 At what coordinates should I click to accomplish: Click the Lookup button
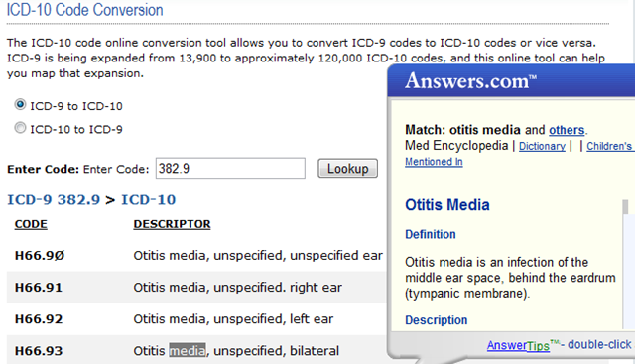(x=347, y=168)
